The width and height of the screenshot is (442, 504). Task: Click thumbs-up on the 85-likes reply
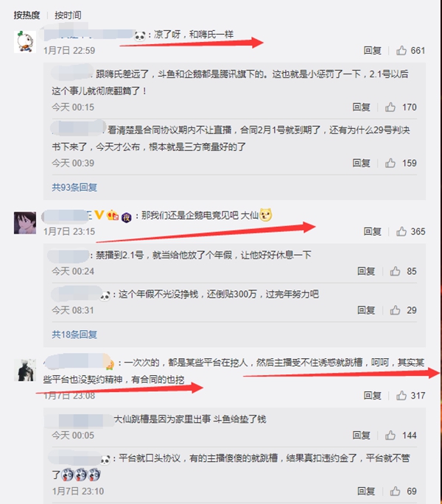pos(395,271)
